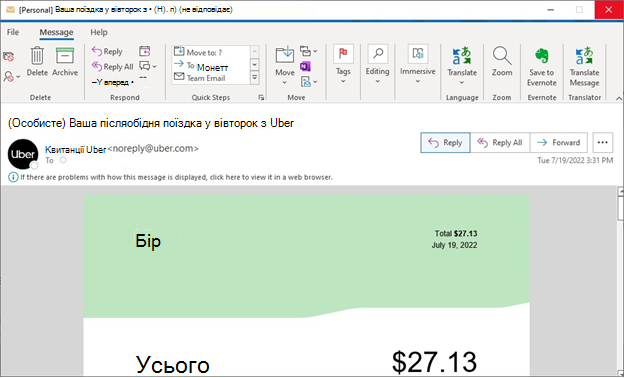
Task: Click Quick Steps gallery down arrow
Action: pyautogui.click(x=255, y=64)
